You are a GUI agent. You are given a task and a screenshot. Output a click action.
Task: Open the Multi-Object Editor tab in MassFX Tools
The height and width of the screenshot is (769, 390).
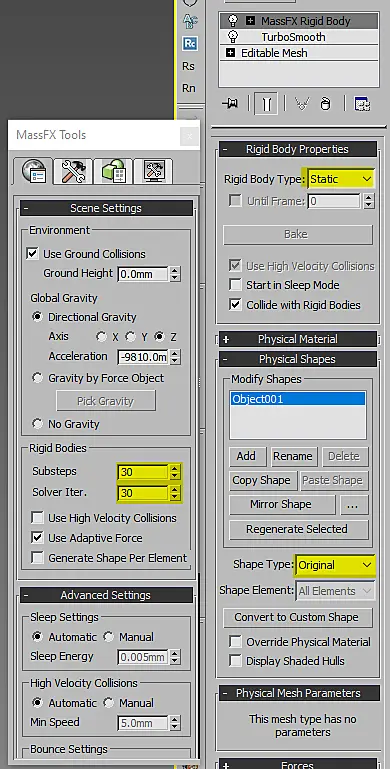click(x=113, y=171)
